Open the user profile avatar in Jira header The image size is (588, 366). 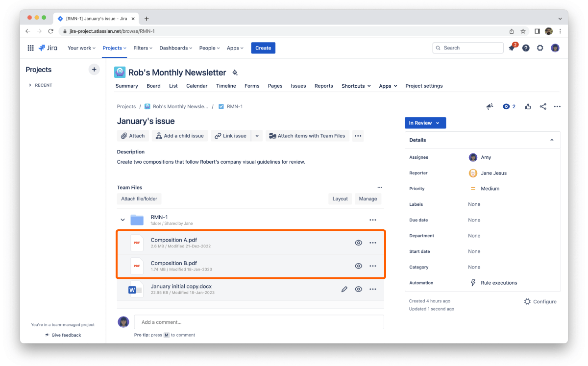555,48
